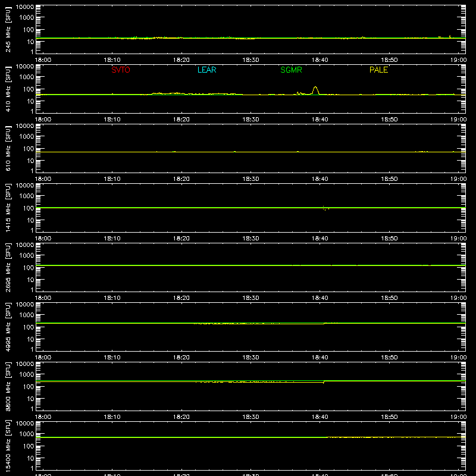Click the 1000 tick label on the 15400 MHz axis
Image resolution: width=476 pixels, height=476 pixels.
click(27, 434)
